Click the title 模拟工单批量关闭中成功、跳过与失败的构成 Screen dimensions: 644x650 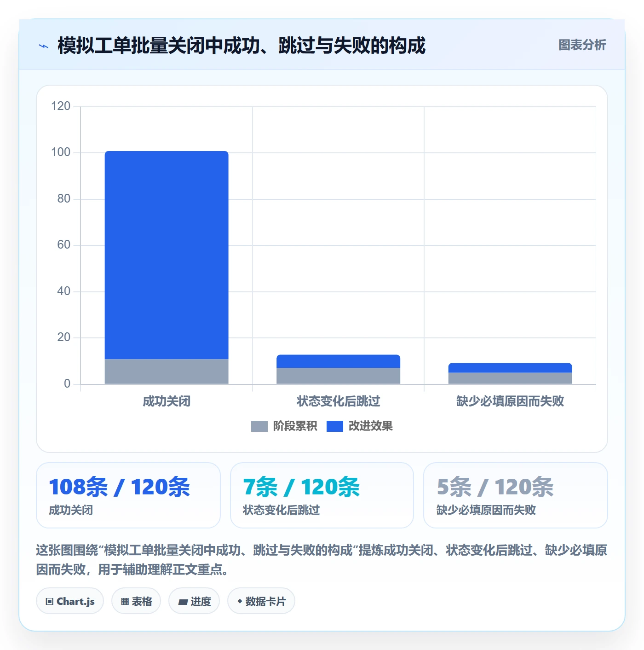click(241, 46)
